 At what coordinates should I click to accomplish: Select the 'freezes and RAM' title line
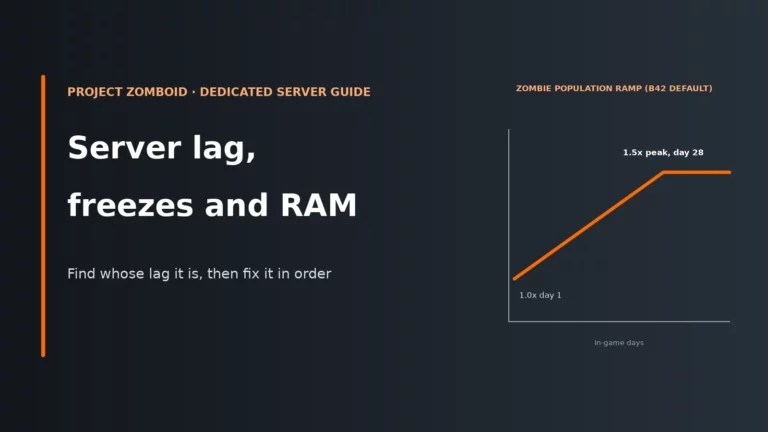212,205
